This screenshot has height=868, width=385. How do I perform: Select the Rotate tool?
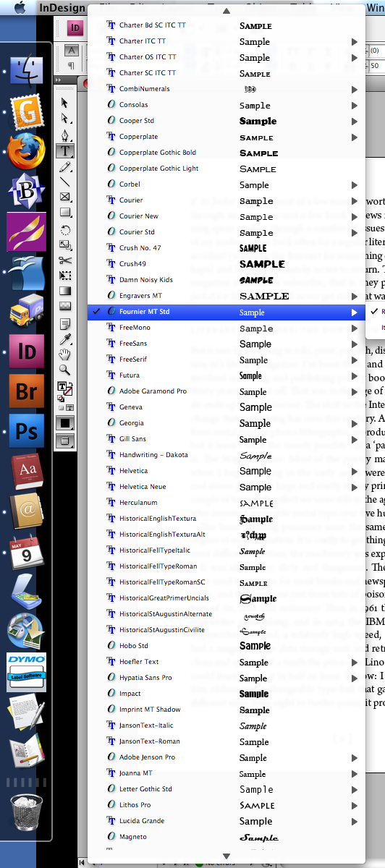65,229
